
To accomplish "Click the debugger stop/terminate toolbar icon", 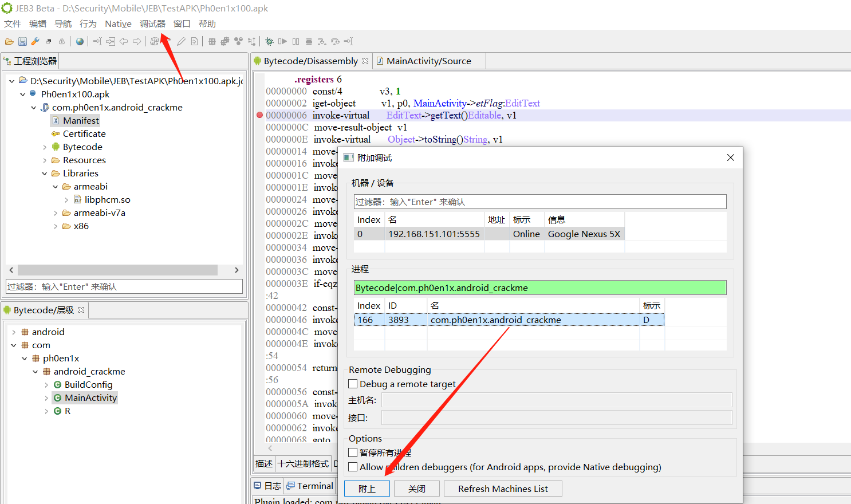I will pyautogui.click(x=309, y=41).
